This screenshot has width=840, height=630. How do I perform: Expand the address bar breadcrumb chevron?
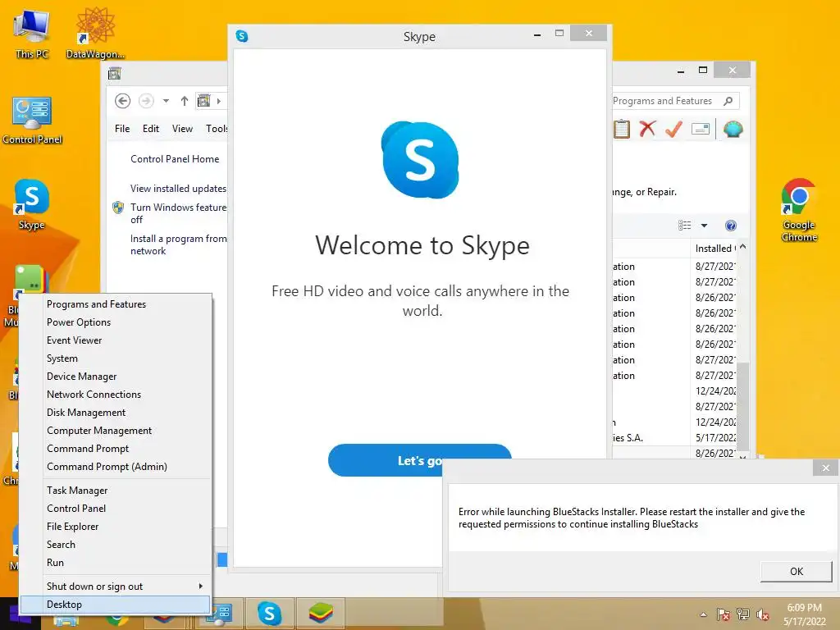218,101
